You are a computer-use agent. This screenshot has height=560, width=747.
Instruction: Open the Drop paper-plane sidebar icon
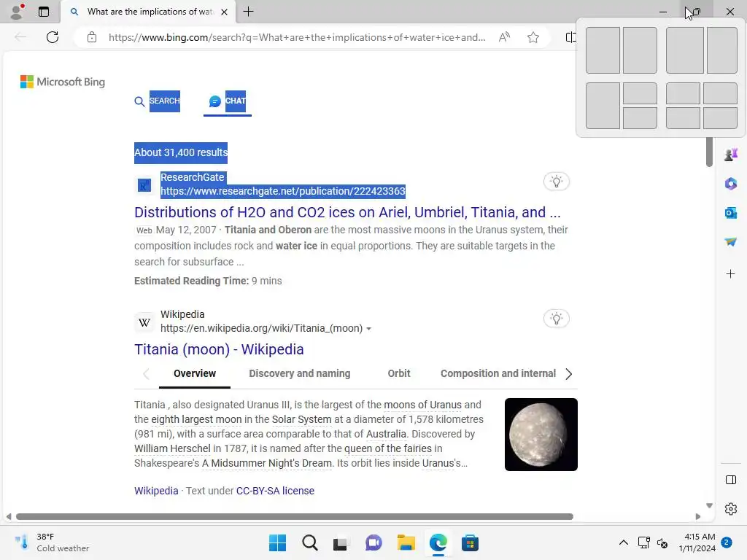point(731,242)
